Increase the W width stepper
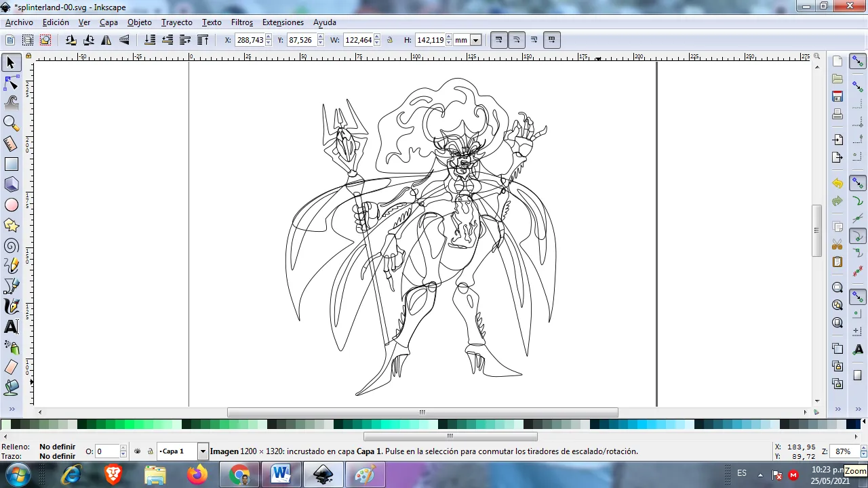The image size is (868, 488). coord(377,37)
